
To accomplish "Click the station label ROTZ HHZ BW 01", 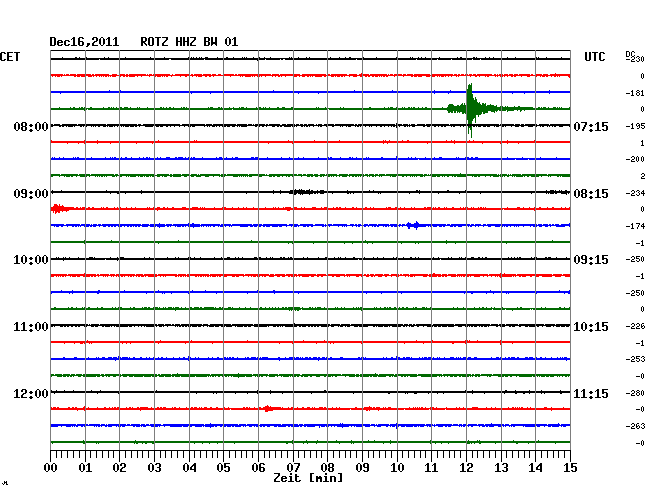I will (189, 42).
